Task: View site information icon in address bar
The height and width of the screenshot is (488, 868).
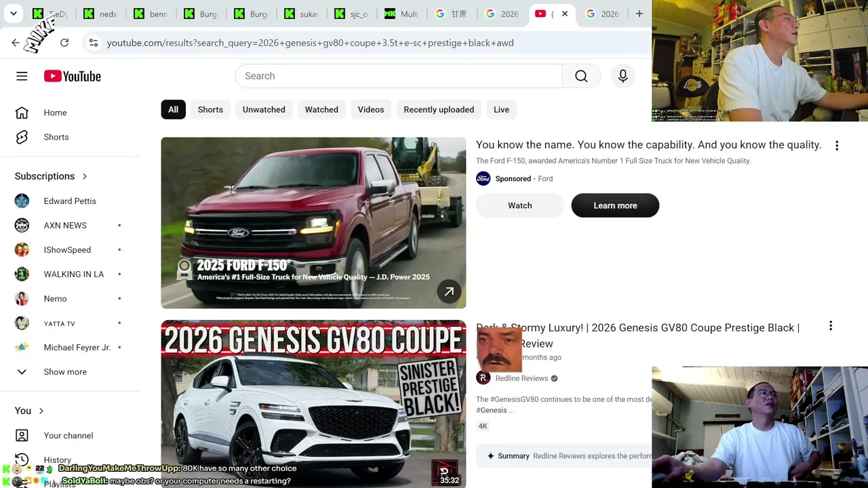Action: pyautogui.click(x=94, y=43)
